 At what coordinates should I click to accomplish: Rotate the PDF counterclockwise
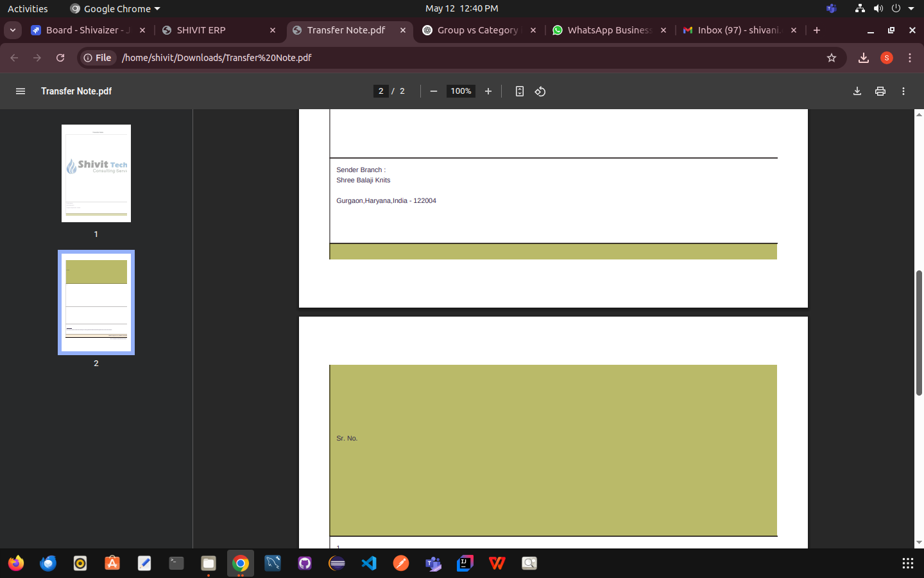pos(540,91)
